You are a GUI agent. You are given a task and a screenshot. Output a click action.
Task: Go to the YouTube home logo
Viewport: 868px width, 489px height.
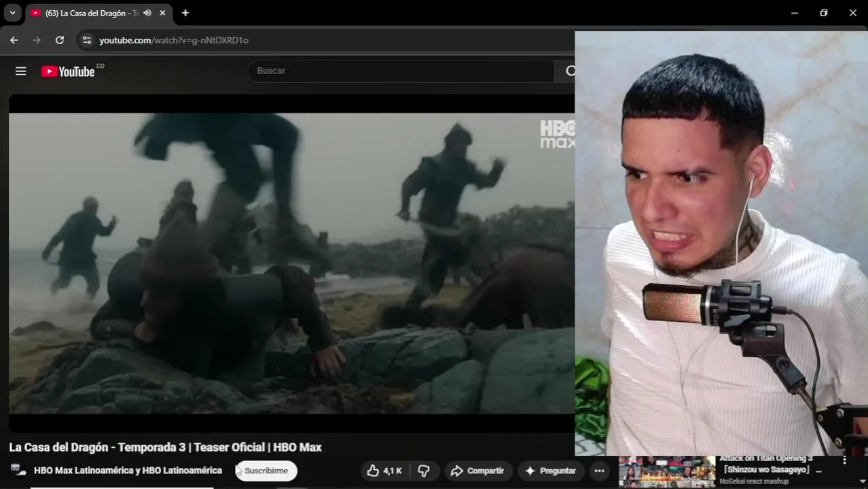pyautogui.click(x=68, y=71)
